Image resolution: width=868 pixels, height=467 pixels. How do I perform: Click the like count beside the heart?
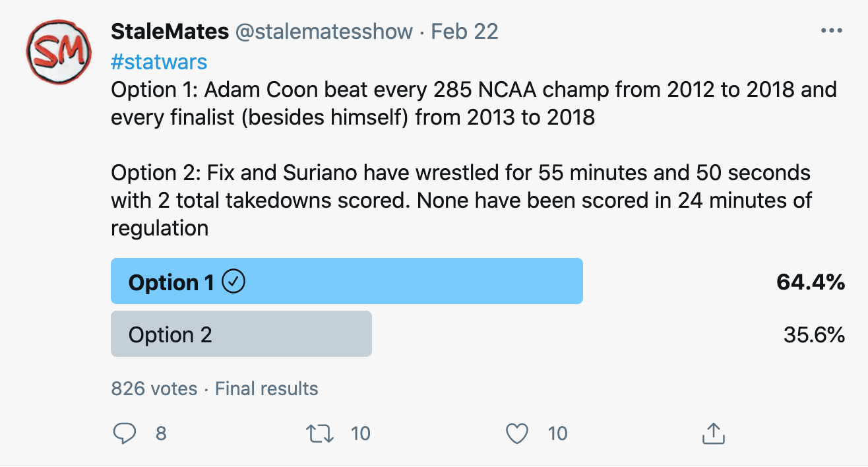[557, 433]
